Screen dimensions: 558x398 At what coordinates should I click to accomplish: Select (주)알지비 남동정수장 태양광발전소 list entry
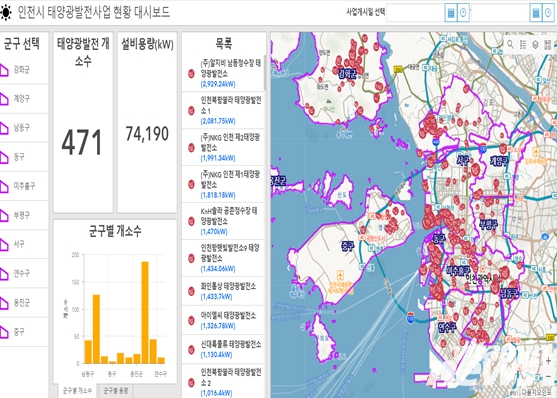[223, 74]
